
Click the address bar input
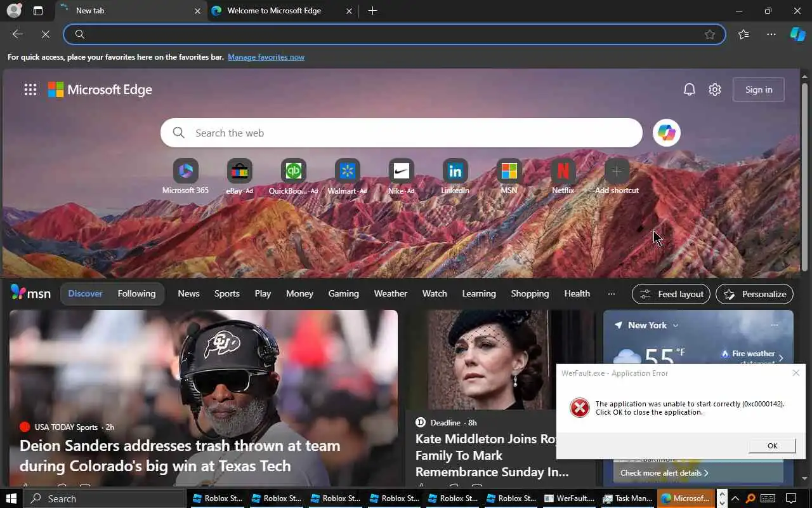[x=394, y=34]
